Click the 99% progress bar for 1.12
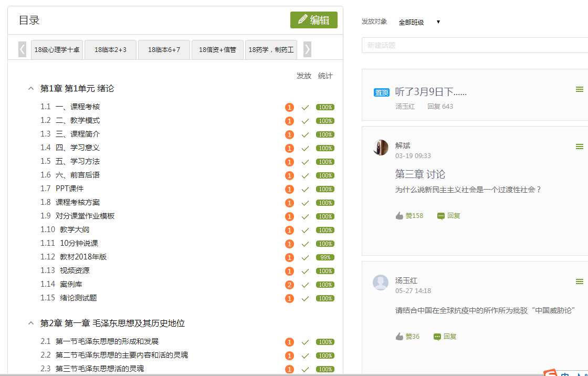 pyautogui.click(x=325, y=257)
